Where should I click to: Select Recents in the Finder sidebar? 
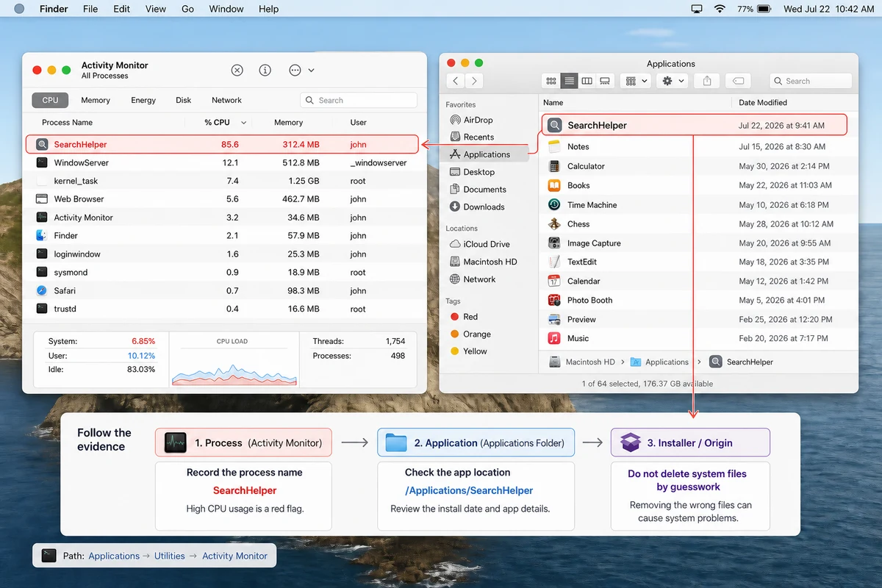[x=478, y=137]
